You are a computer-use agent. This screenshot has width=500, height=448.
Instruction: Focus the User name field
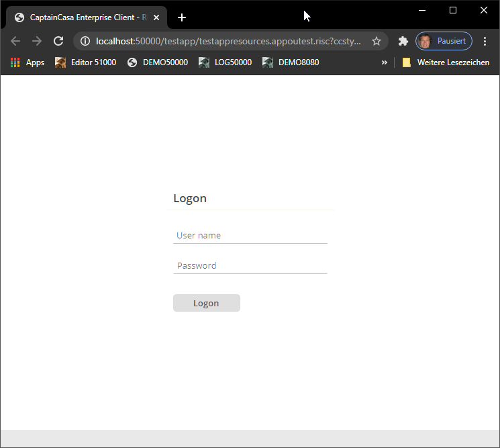coord(250,236)
